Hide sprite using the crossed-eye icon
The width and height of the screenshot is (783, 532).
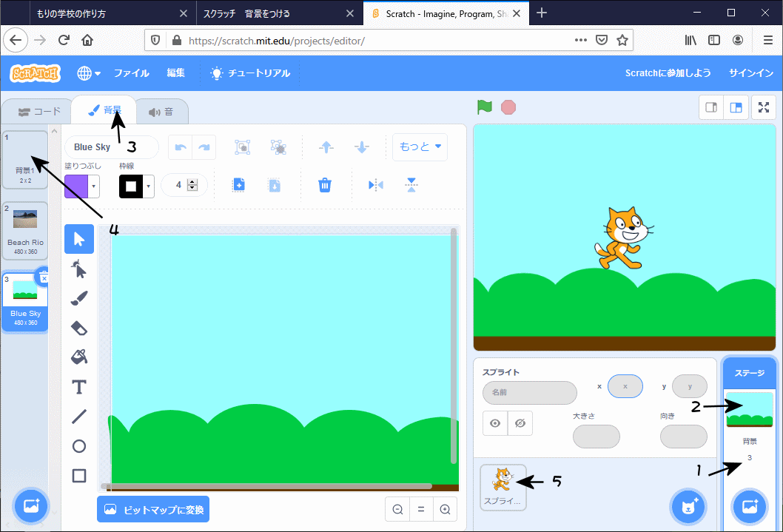tap(520, 423)
